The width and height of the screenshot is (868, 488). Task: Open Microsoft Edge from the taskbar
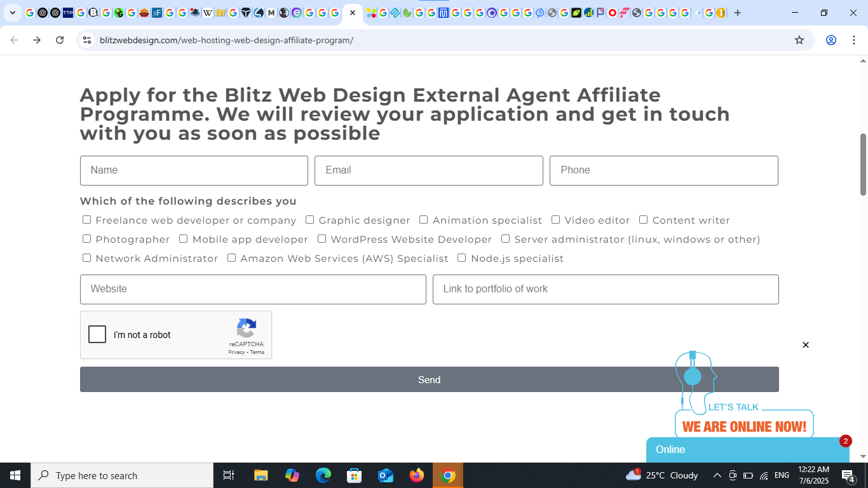point(323,475)
